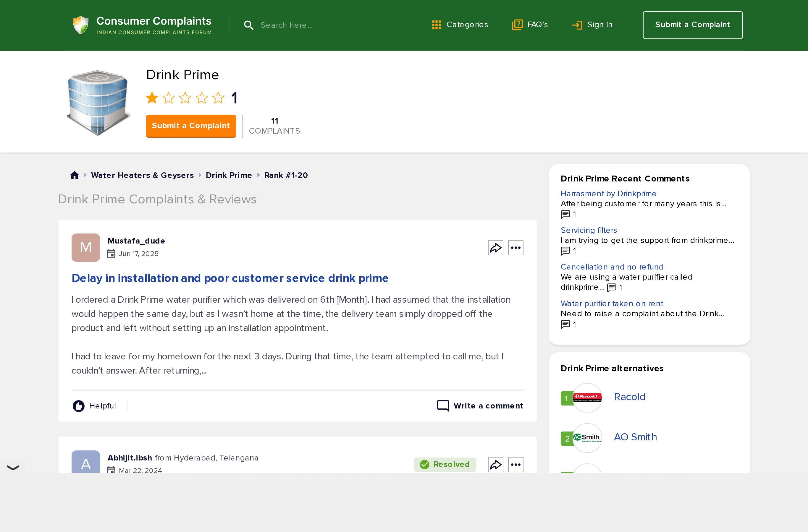Image resolution: width=808 pixels, height=532 pixels.
Task: Click the green Resolved checkmark badge
Action: (x=445, y=465)
